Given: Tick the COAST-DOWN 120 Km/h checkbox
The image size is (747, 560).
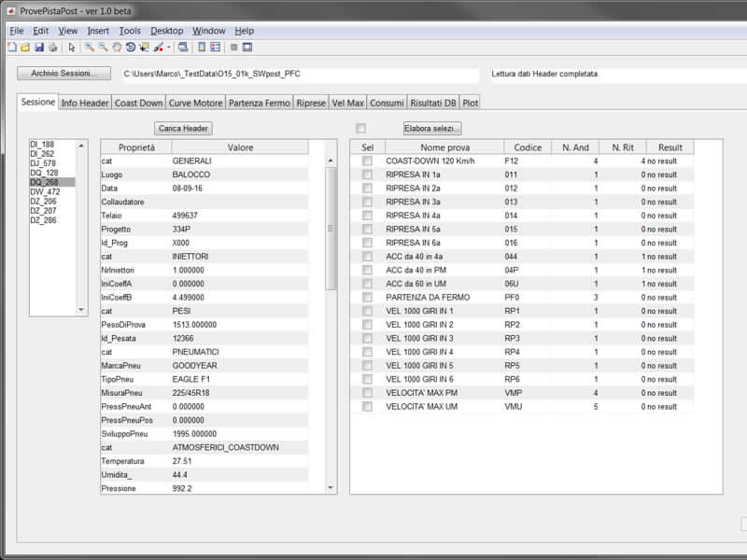Looking at the screenshot, I should [x=367, y=161].
